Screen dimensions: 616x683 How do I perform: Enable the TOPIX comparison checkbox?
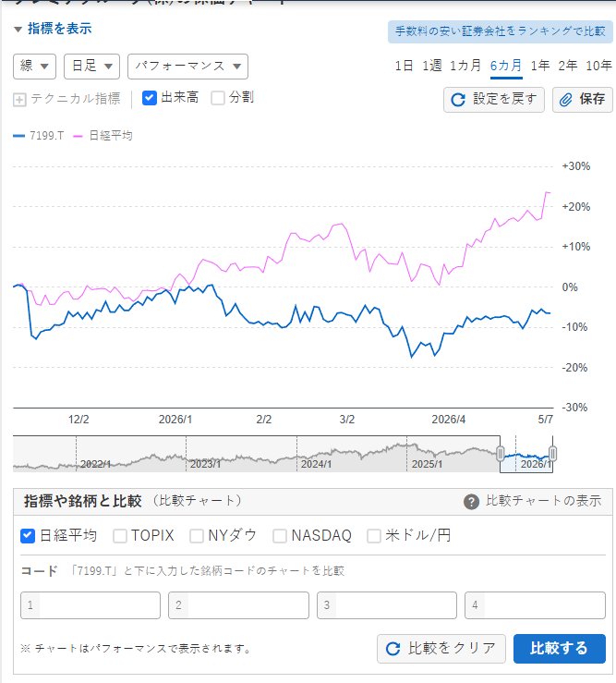(x=120, y=536)
